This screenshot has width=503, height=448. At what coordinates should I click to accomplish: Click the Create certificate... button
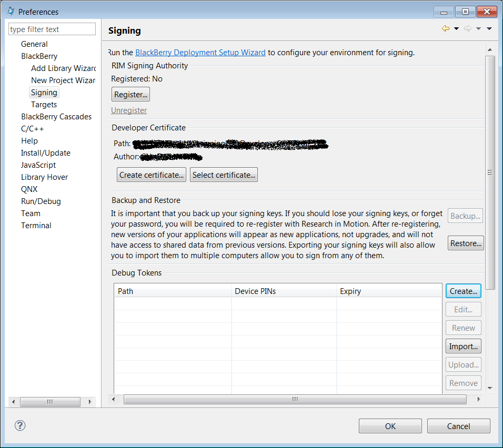pos(151,175)
